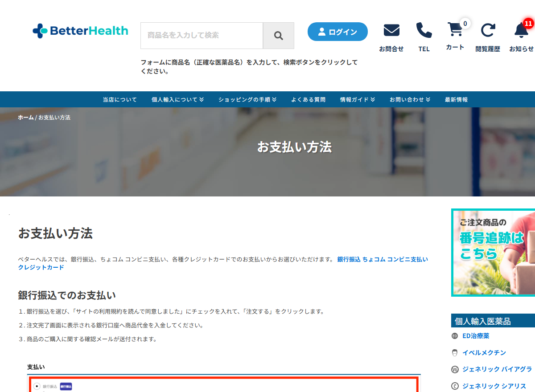
Task: Click the 番号追跡はこちら banner
Action: pos(493,253)
